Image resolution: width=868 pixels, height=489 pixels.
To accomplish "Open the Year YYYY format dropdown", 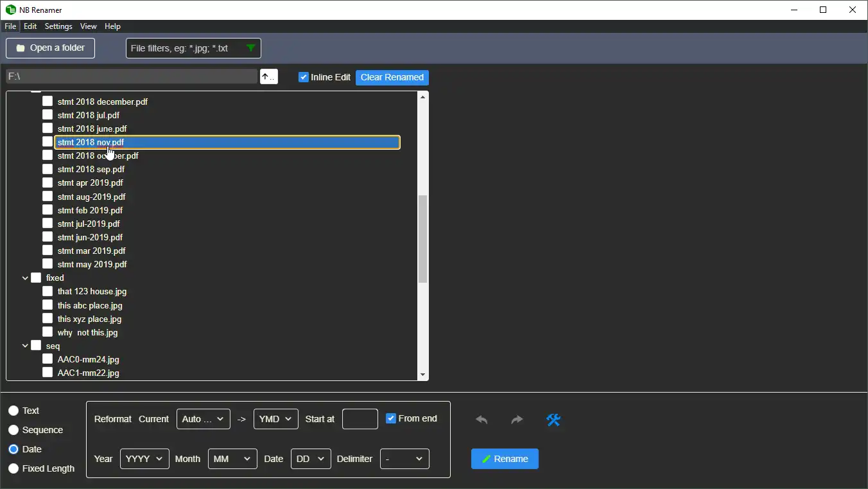I will pyautogui.click(x=144, y=459).
